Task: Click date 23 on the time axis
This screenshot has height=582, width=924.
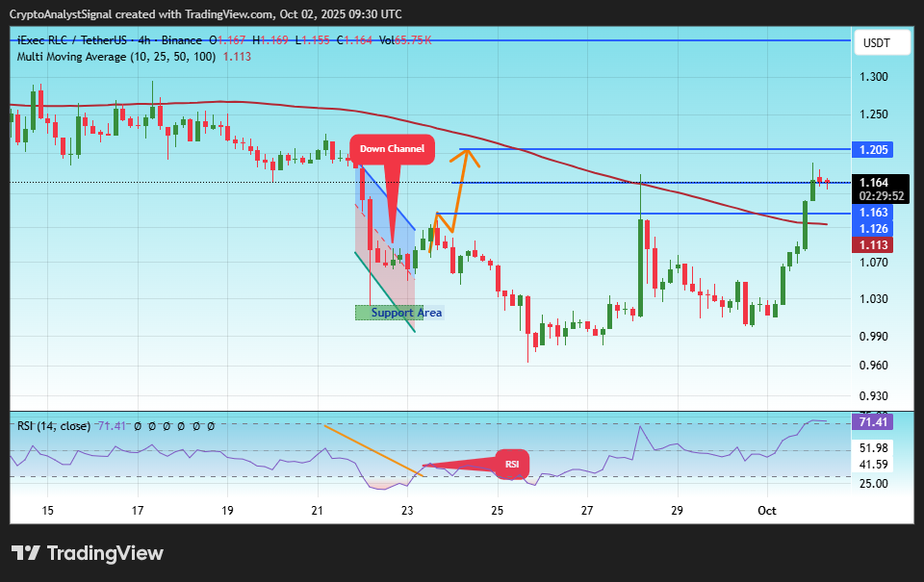Action: click(407, 511)
